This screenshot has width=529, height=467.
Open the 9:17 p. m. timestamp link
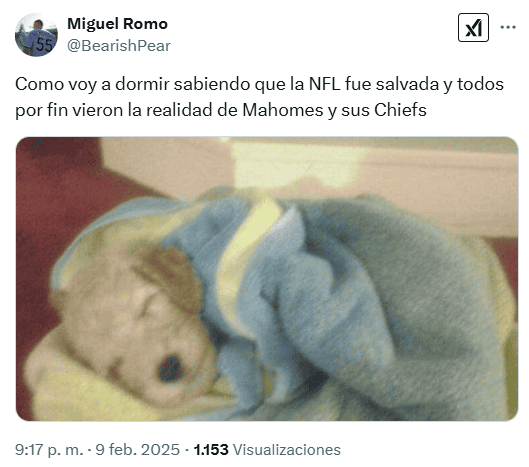tap(49, 450)
